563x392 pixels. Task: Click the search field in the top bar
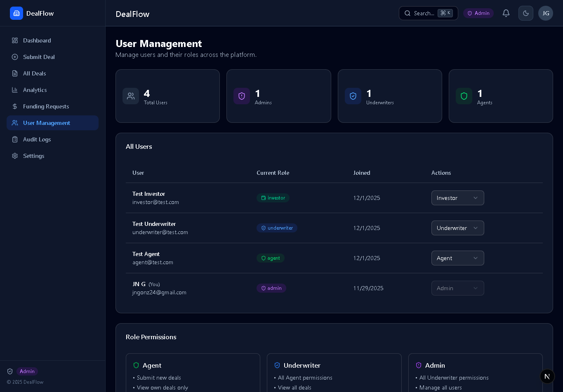[425, 13]
